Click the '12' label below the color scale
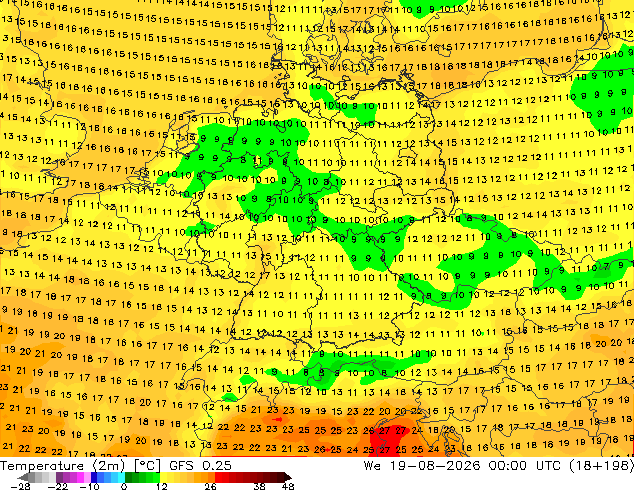This screenshot has height=490, width=634. (162, 486)
